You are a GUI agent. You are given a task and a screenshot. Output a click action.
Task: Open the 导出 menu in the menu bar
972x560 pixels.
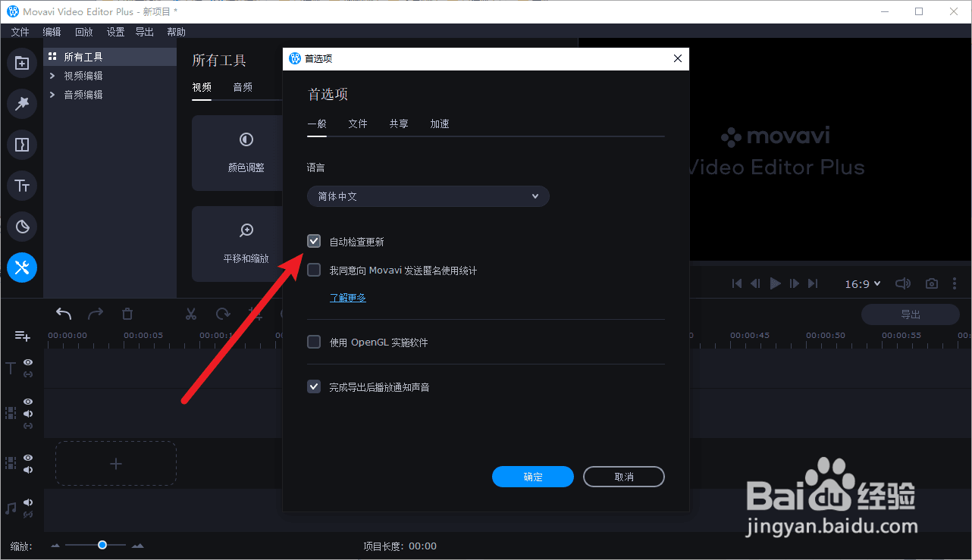(144, 32)
